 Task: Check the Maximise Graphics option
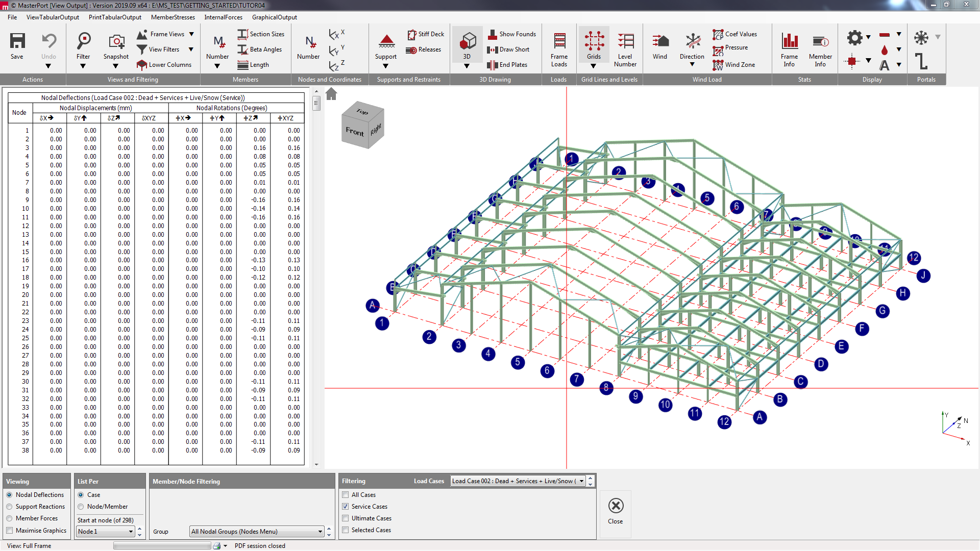tap(9, 531)
